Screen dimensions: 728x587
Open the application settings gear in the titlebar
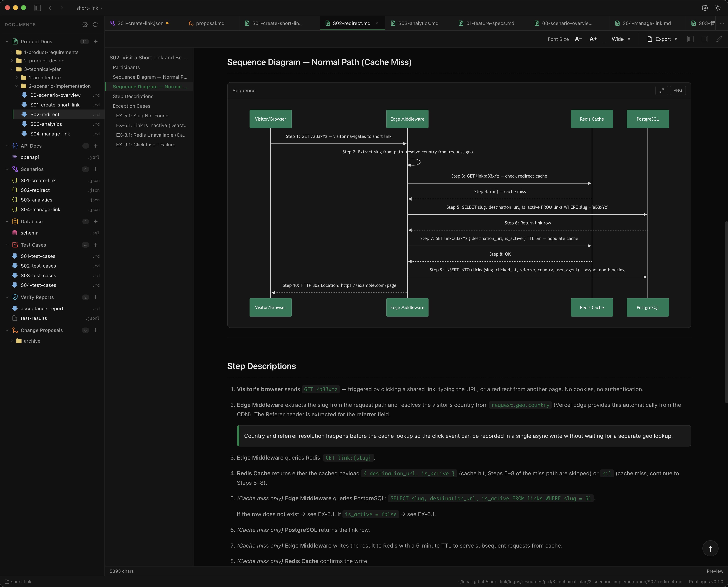[x=705, y=7]
